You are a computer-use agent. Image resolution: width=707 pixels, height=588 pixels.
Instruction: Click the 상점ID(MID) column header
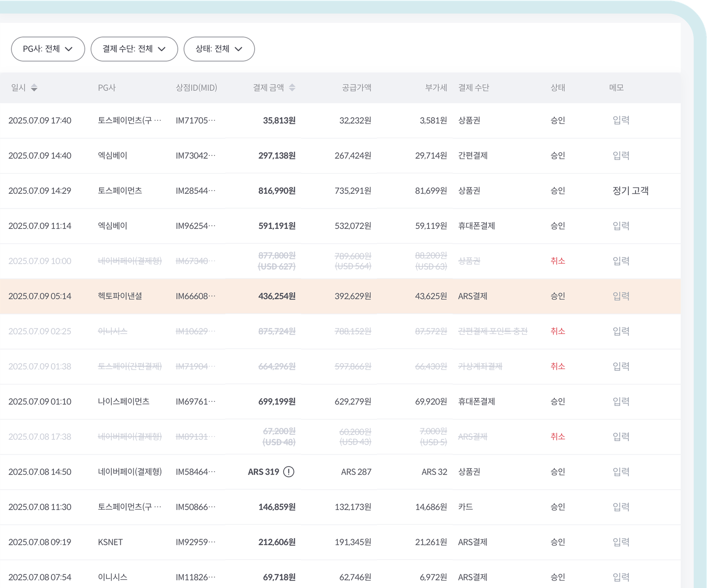pos(196,88)
